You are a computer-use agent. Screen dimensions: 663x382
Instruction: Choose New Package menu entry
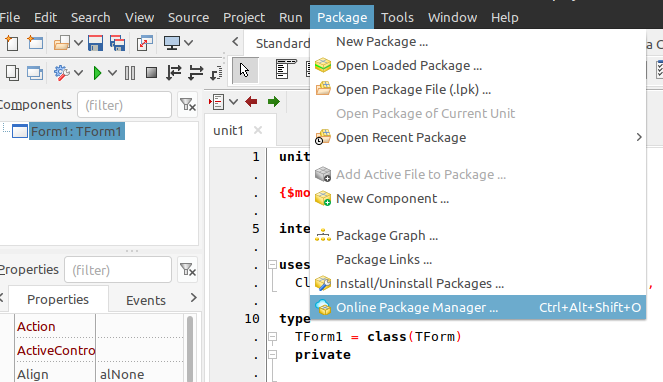[478, 41]
